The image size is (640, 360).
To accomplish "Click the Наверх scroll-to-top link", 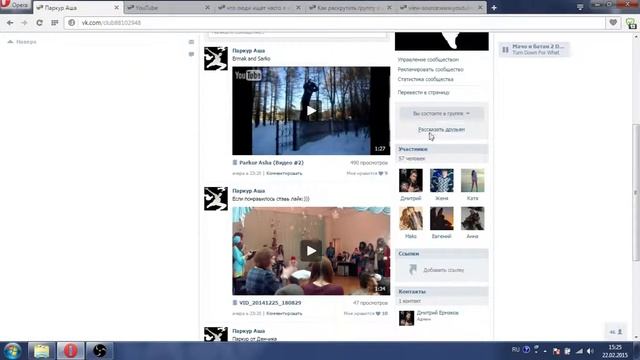I will pyautogui.click(x=22, y=42).
